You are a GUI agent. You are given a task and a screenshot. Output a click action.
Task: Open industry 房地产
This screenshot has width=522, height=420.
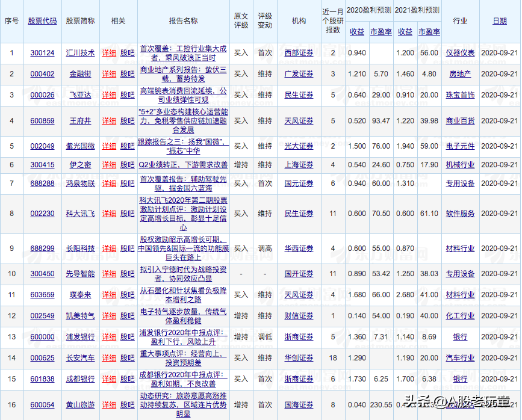pos(460,74)
